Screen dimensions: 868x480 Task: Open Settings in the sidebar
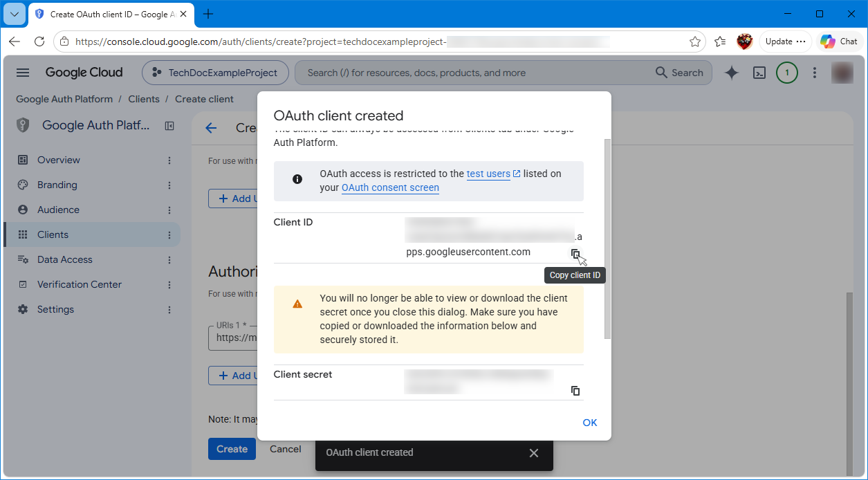click(55, 309)
